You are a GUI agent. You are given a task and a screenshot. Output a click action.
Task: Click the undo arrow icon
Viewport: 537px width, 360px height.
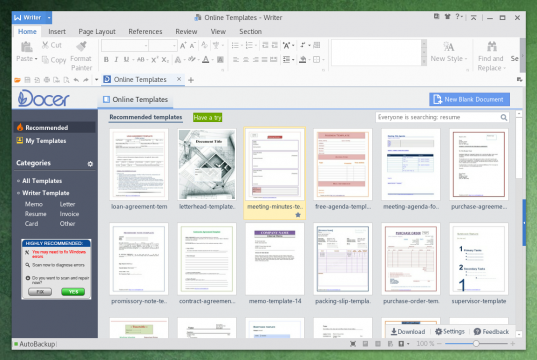(76, 80)
